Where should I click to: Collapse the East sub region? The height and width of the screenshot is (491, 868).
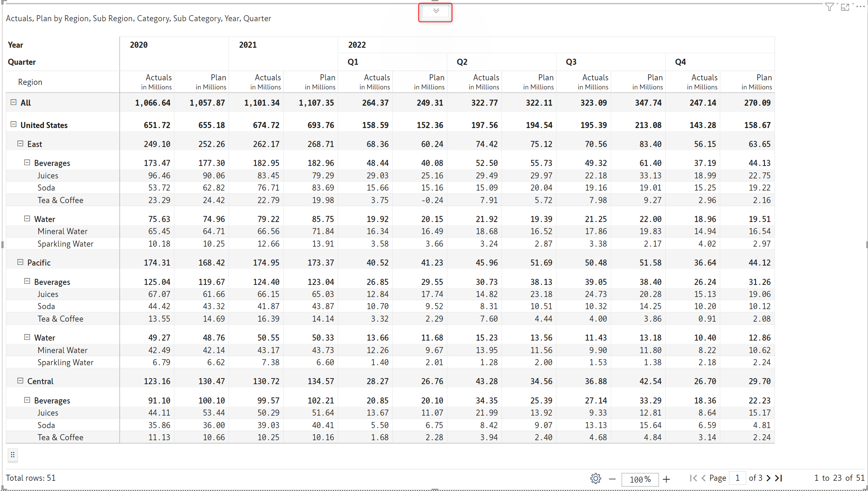[x=20, y=144]
